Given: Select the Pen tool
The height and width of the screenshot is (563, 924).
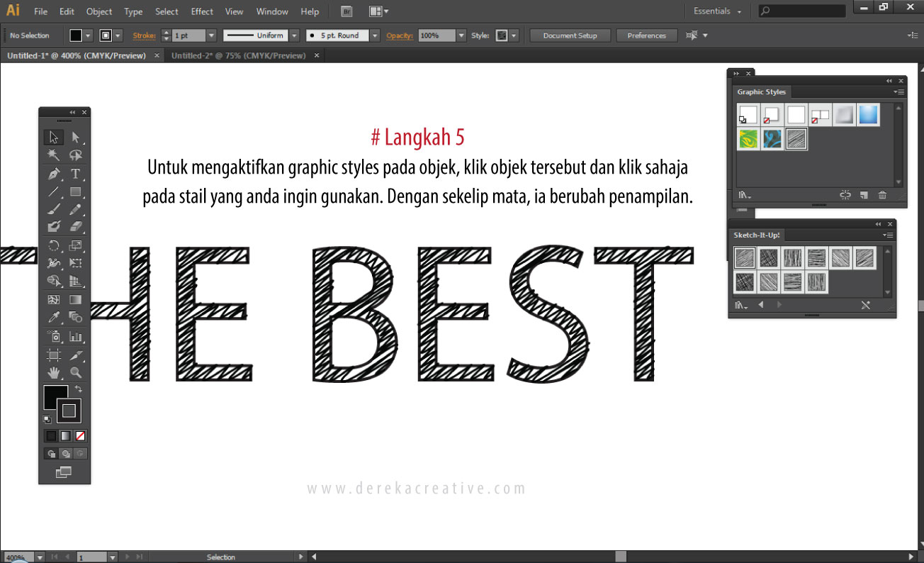Looking at the screenshot, I should [x=54, y=174].
